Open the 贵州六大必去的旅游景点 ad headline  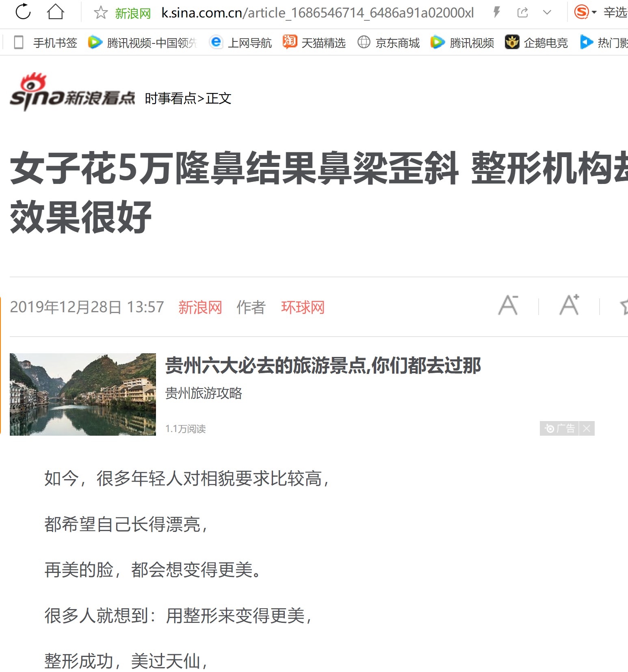tap(323, 365)
